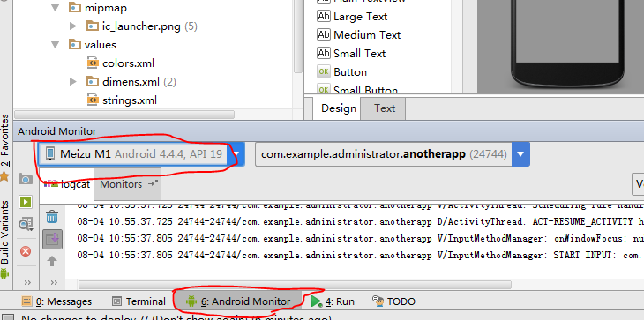Collapse the values folder

point(55,45)
